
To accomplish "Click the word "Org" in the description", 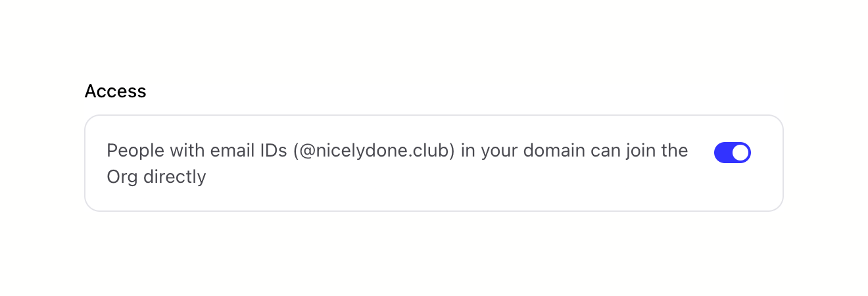I will pos(122,177).
